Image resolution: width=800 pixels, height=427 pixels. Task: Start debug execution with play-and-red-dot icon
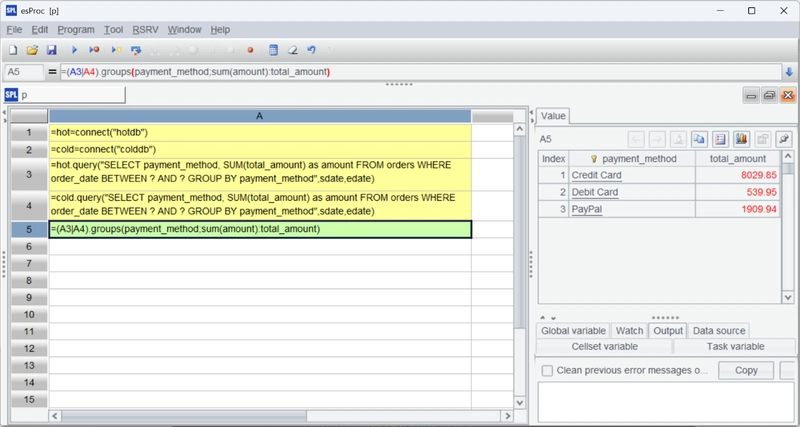tap(94, 50)
